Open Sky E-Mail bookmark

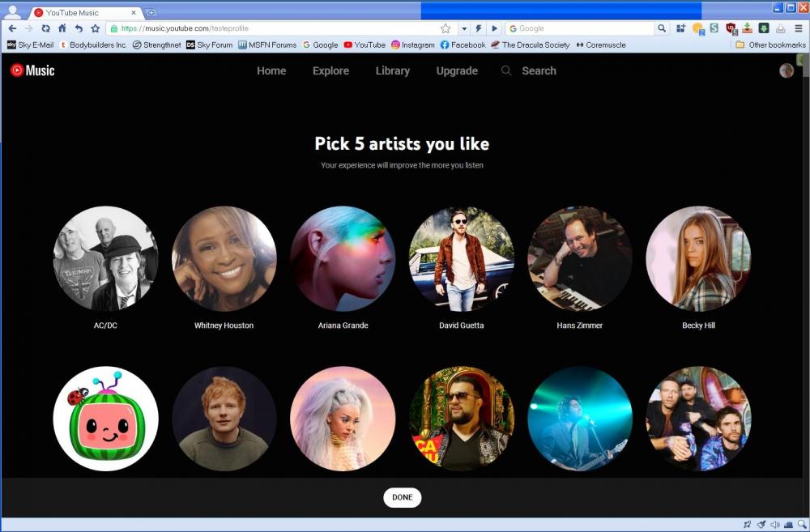click(x=31, y=45)
